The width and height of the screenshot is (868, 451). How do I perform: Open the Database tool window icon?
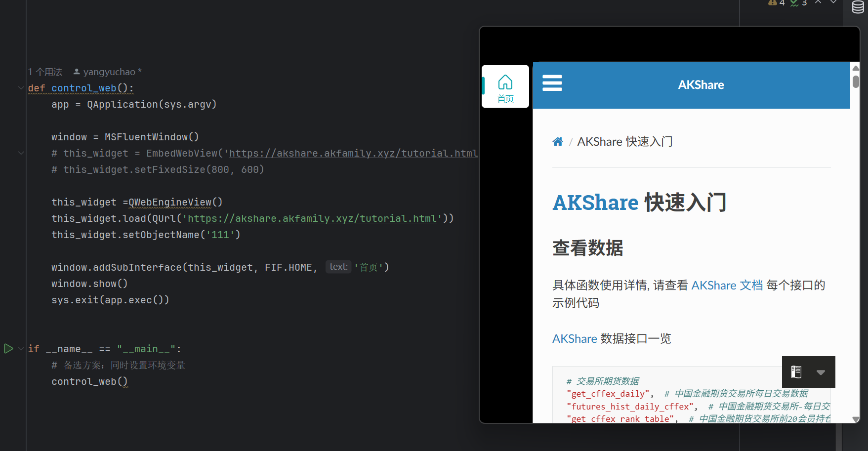(858, 6)
